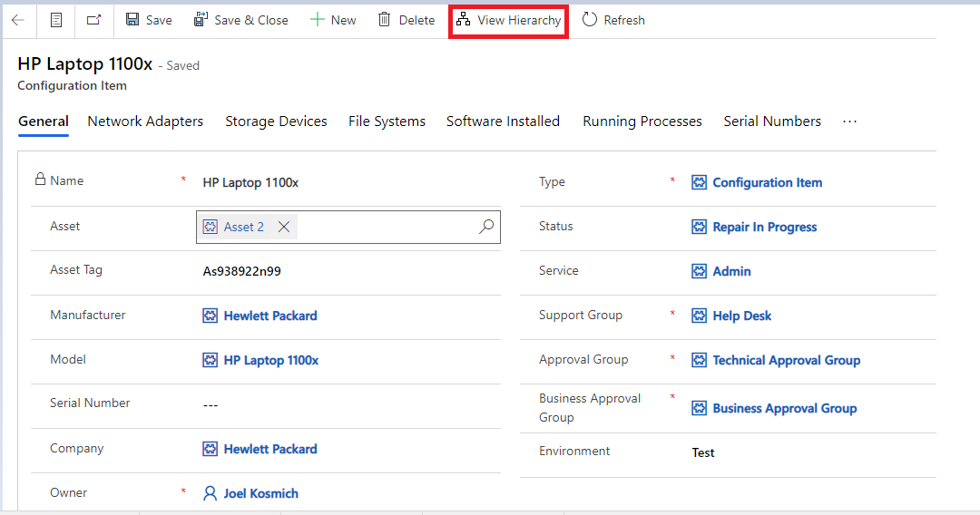Open the Network Adapters tab
Viewport: 980px width, 515px height.
(145, 121)
